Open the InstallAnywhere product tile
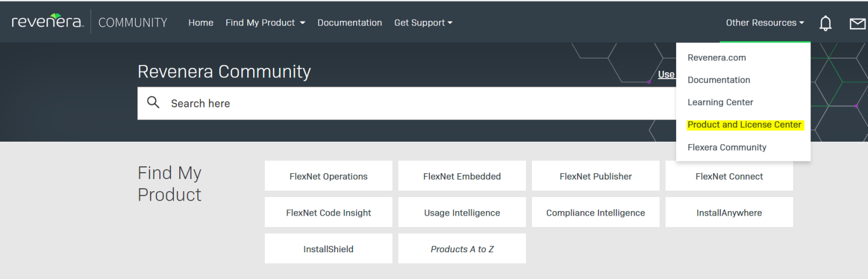Screen dimensions: 868x279 [729, 213]
